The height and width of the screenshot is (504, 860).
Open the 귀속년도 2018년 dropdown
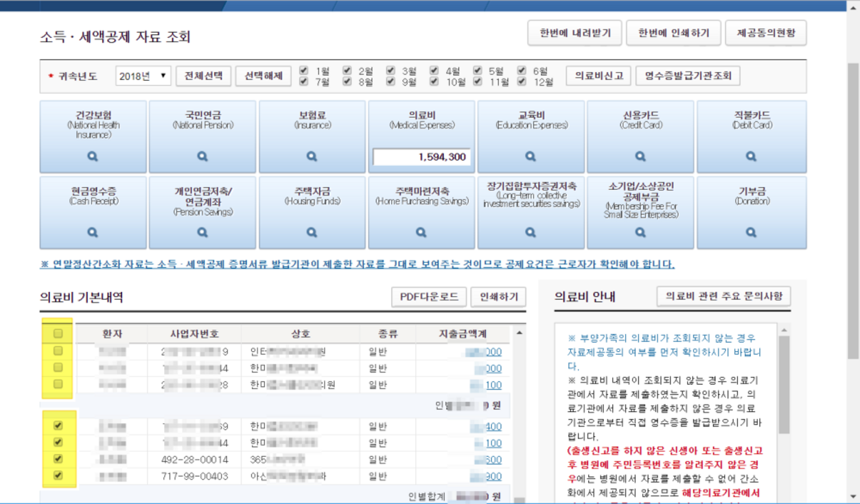[143, 75]
